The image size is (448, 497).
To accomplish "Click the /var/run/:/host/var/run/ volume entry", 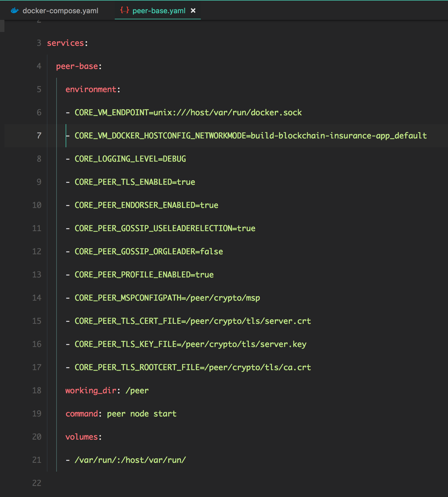I will point(130,460).
